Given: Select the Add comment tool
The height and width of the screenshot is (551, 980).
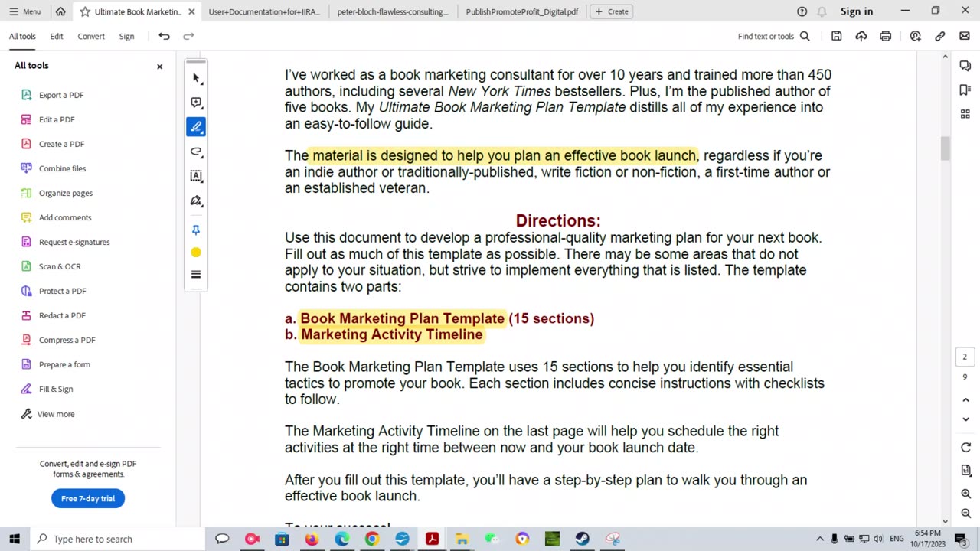Looking at the screenshot, I should [196, 103].
